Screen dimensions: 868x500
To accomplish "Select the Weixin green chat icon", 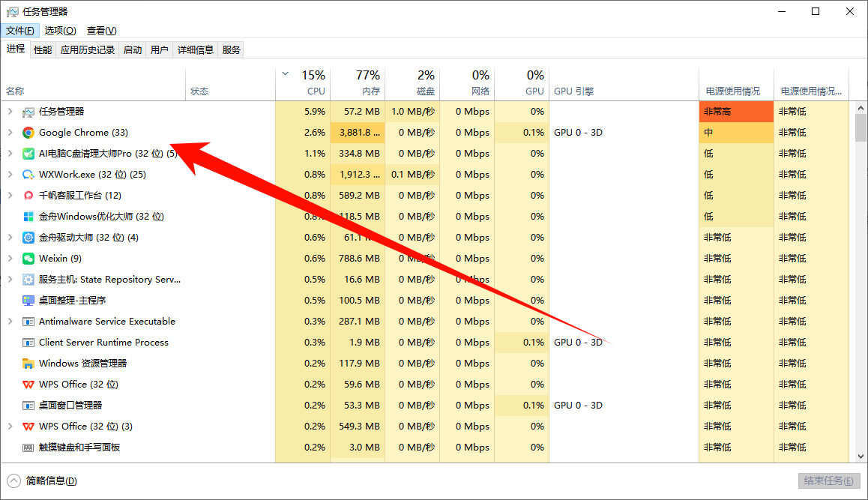I will [28, 259].
